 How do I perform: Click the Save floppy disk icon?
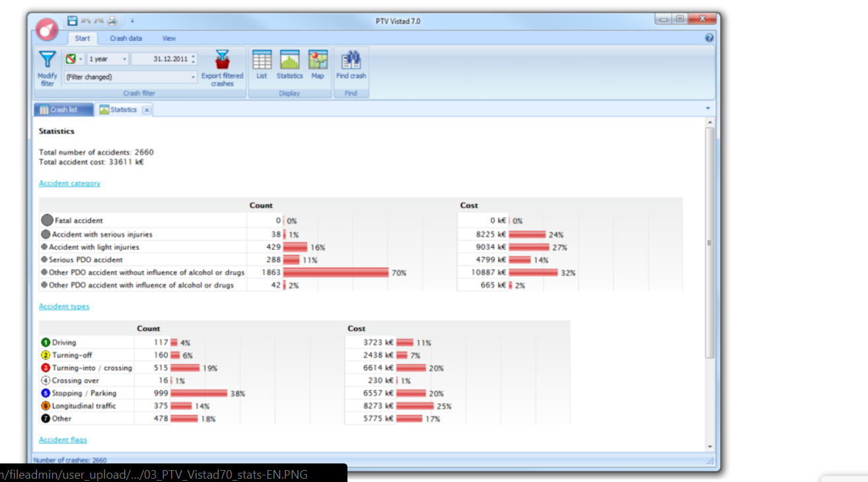pyautogui.click(x=73, y=21)
